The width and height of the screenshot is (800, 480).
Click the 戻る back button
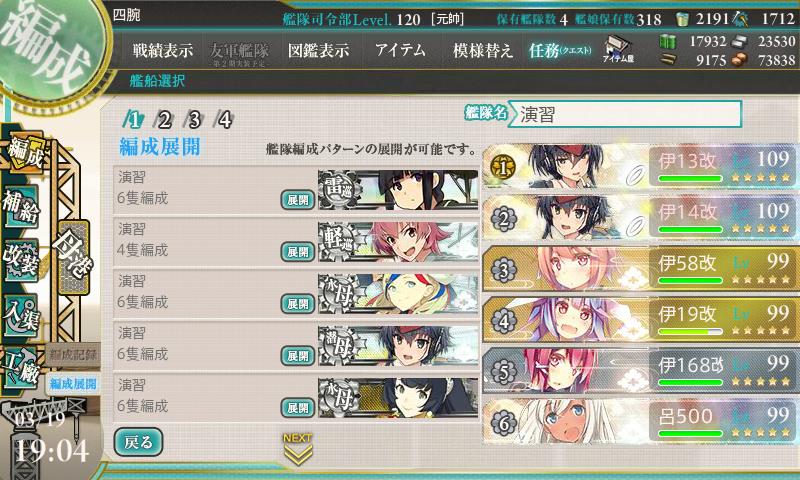[138, 442]
